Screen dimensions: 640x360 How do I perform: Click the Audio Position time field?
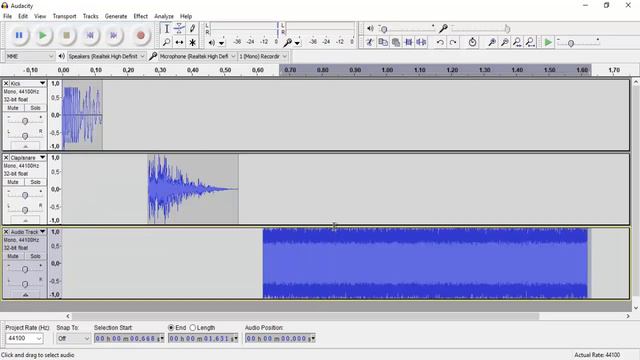click(280, 338)
